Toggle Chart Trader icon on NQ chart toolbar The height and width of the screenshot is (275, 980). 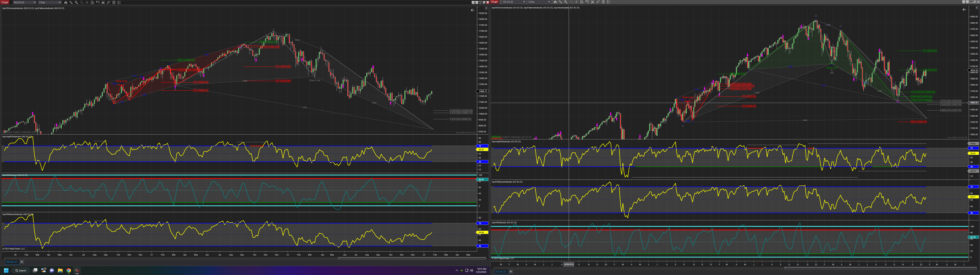[98, 2]
